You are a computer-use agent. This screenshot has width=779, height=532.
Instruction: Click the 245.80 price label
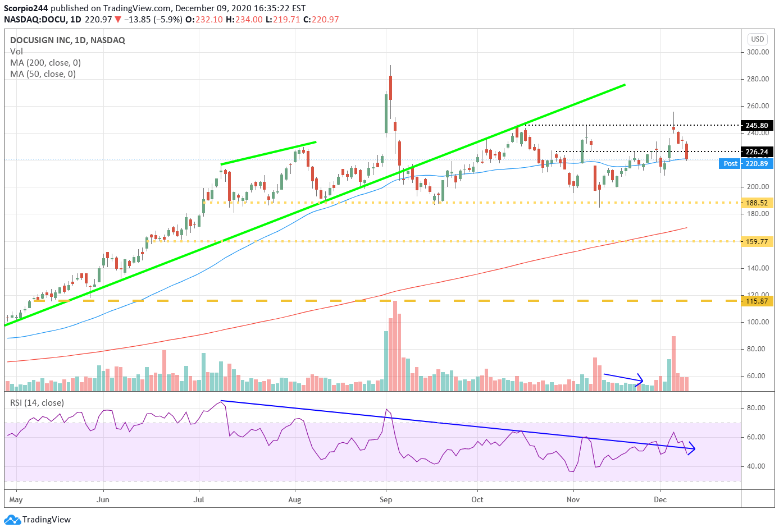click(757, 125)
